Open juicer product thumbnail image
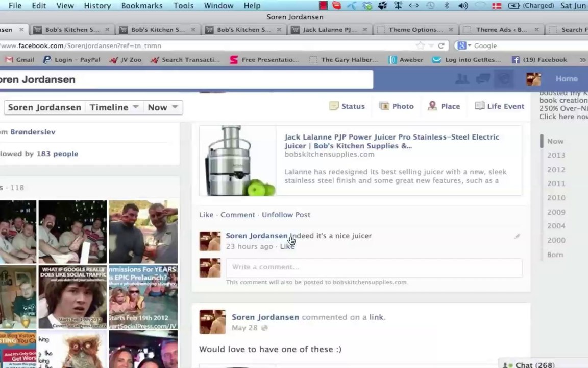 tap(238, 160)
